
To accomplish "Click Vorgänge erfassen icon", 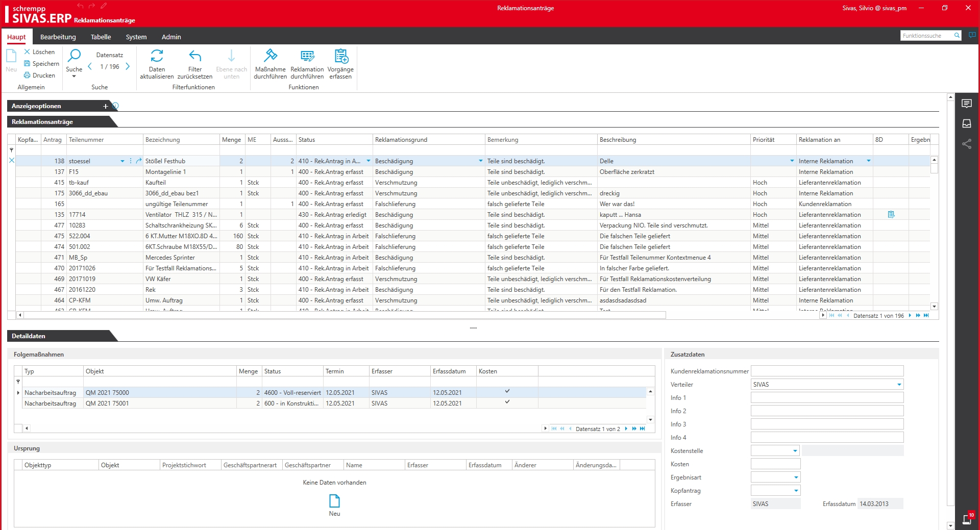I will [340, 56].
